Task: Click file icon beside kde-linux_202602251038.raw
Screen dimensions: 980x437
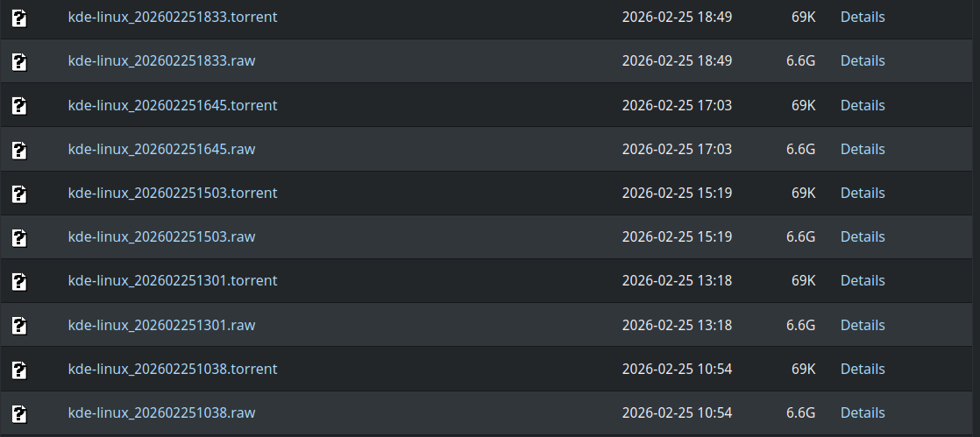Action: click(19, 413)
